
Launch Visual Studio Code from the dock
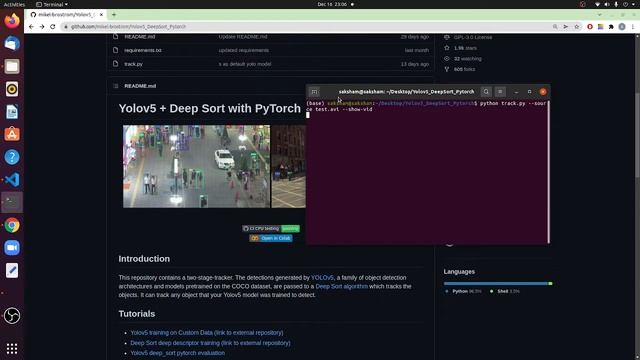[12, 180]
